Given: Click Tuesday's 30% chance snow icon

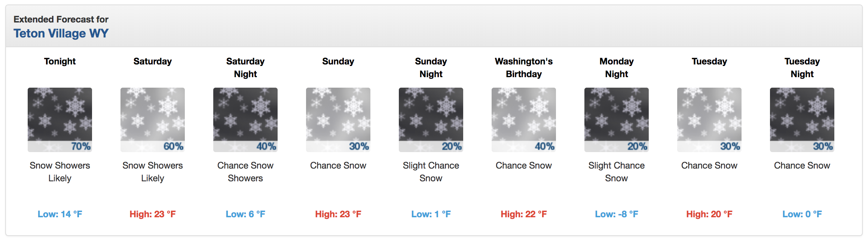Looking at the screenshot, I should click(x=709, y=120).
